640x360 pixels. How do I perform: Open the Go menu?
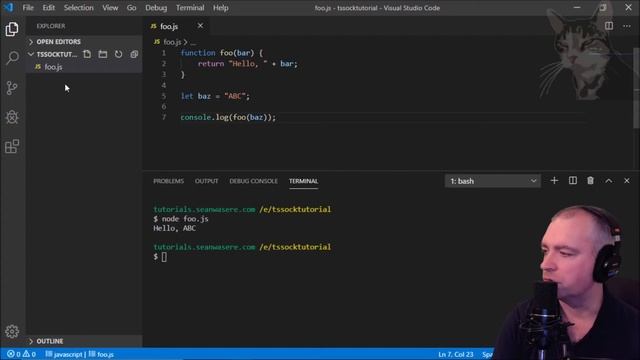tap(131, 8)
